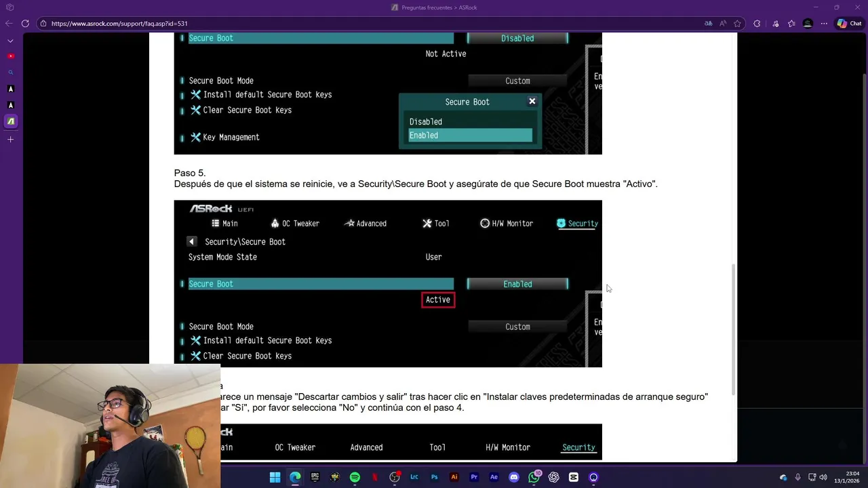Screen dimensions: 868x488
Task: Open CapCut from the taskbar
Action: point(574,477)
